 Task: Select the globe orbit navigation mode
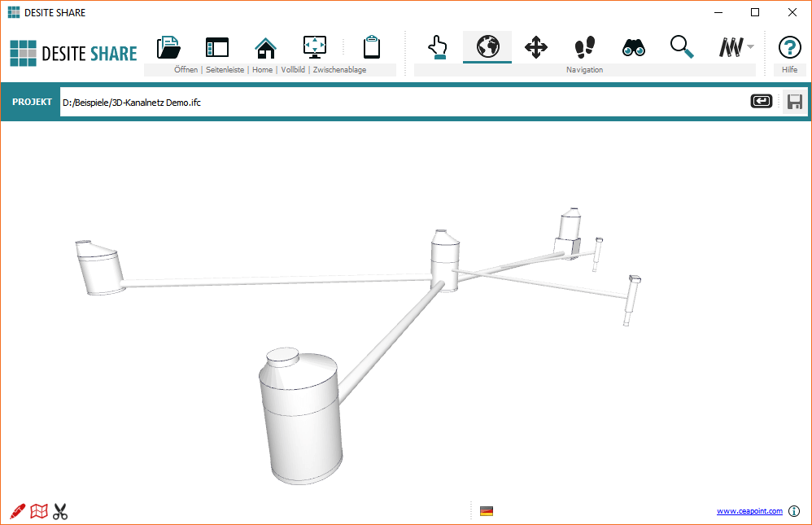click(x=487, y=47)
